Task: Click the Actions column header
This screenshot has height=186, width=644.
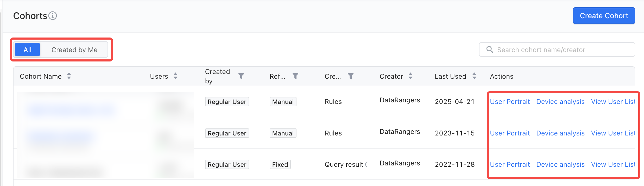Action: [x=502, y=76]
